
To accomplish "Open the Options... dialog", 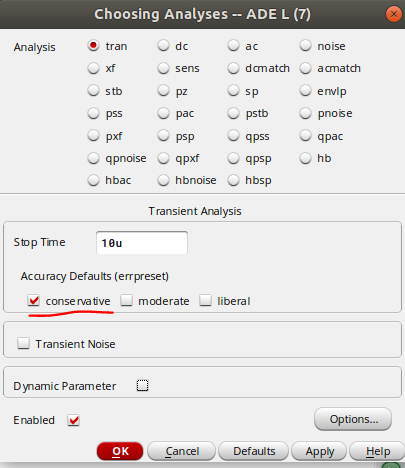I will click(x=353, y=419).
